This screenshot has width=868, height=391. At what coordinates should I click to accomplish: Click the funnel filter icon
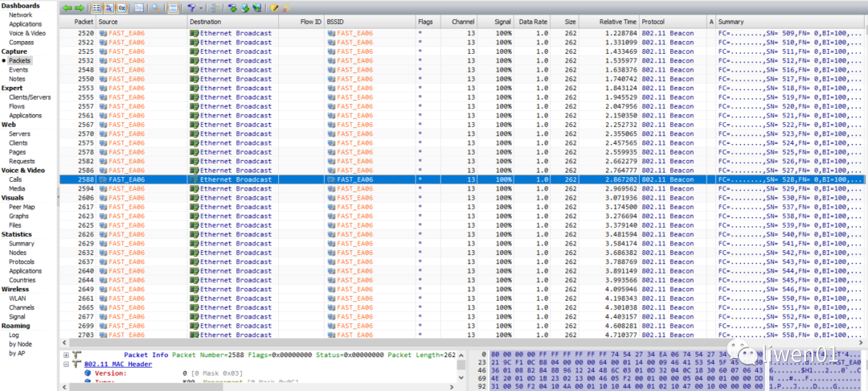point(190,8)
